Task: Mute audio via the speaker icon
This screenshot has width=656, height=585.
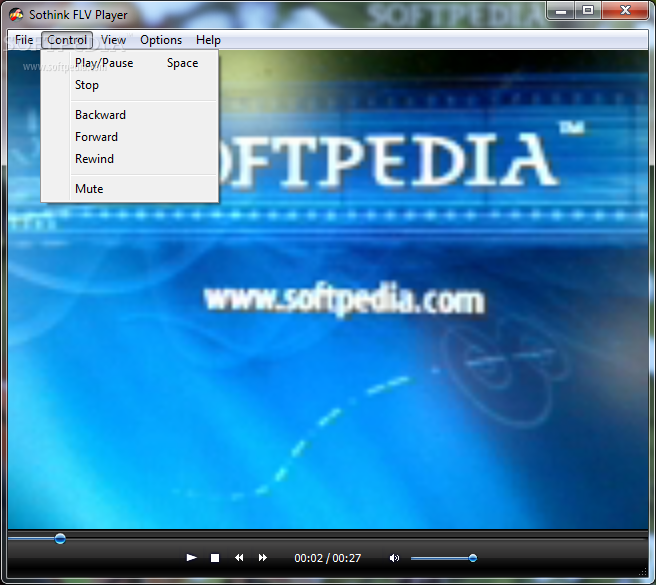Action: coord(394,558)
